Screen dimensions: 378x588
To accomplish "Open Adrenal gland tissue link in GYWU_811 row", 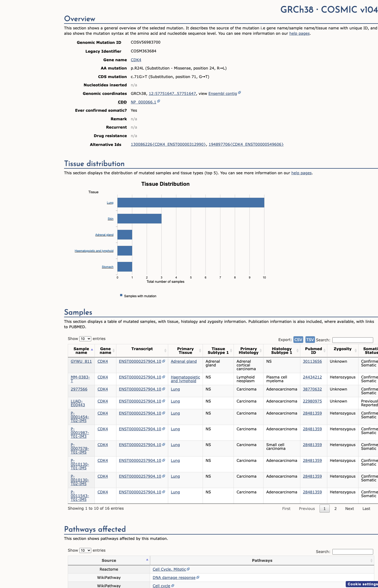I will coord(184,361).
